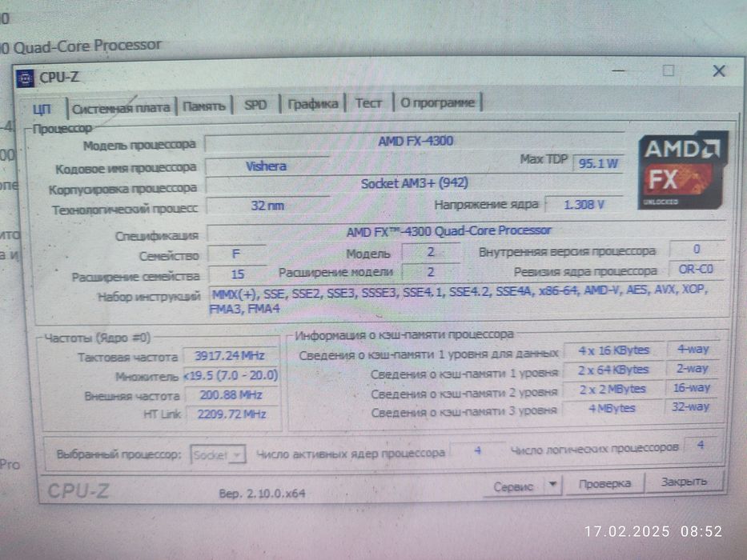Click the number of logical processors field
This screenshot has height=560, width=747.
pyautogui.click(x=701, y=446)
